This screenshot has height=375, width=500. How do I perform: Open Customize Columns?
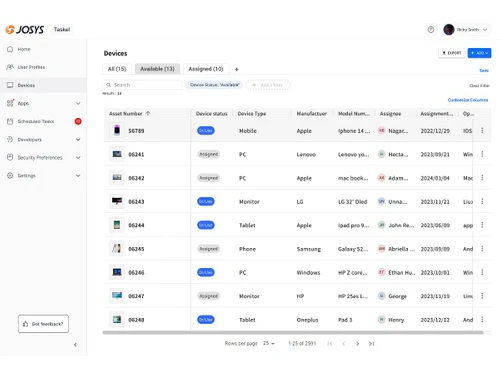[468, 100]
